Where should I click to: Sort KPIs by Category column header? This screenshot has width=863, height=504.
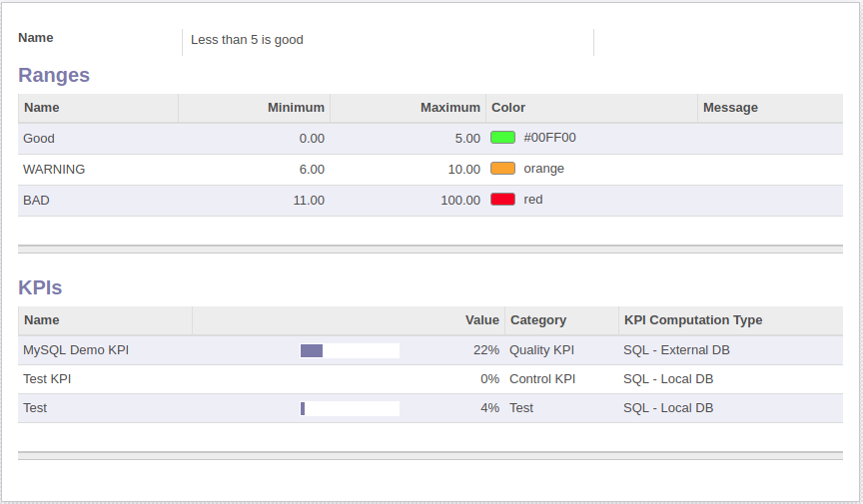538,320
